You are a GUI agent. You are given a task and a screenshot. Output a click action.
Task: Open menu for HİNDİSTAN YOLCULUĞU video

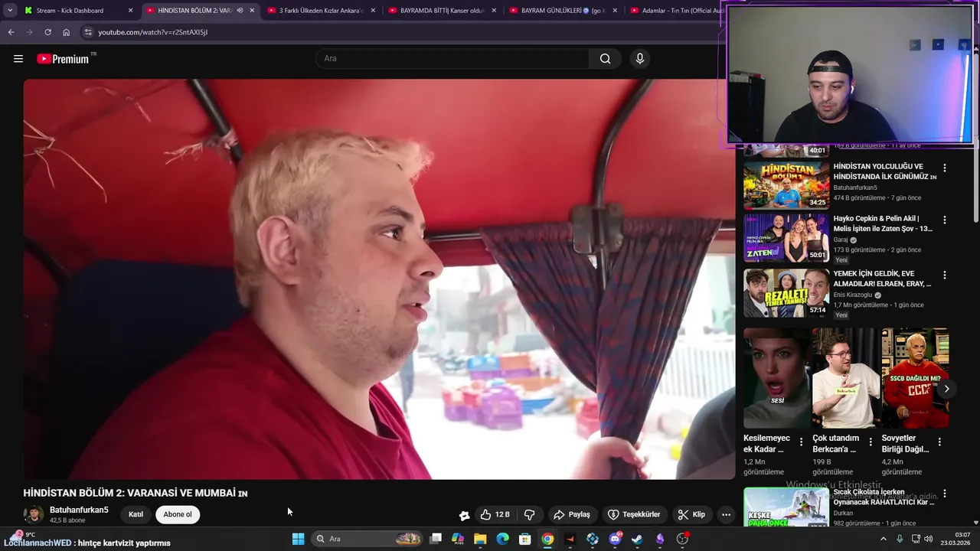tap(944, 168)
